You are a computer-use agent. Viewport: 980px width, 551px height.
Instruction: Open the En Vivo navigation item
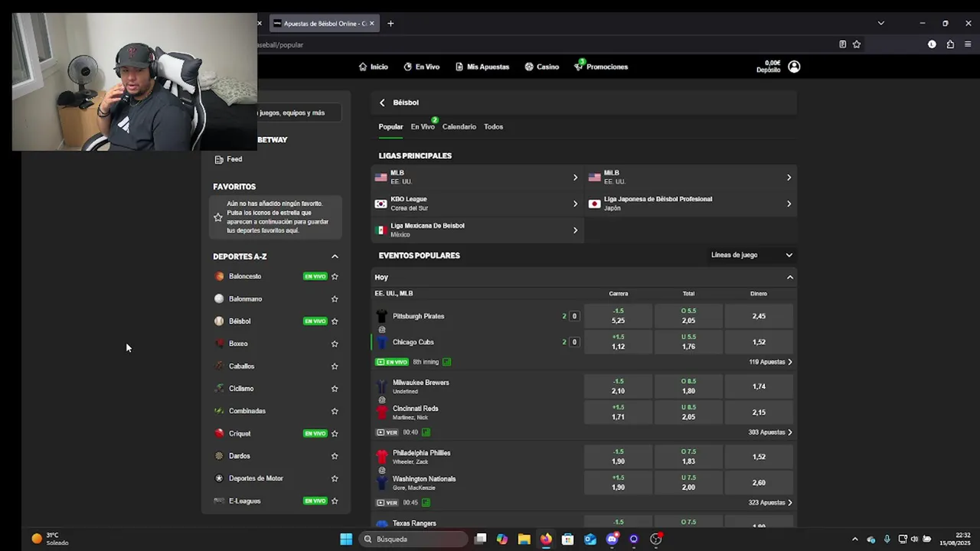[421, 67]
